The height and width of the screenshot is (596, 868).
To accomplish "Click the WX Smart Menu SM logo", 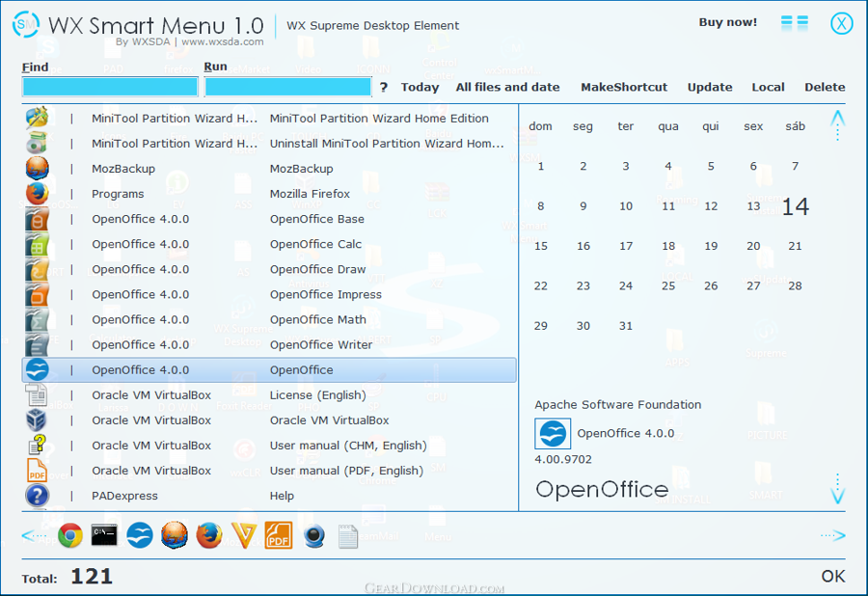I will click(x=26, y=24).
